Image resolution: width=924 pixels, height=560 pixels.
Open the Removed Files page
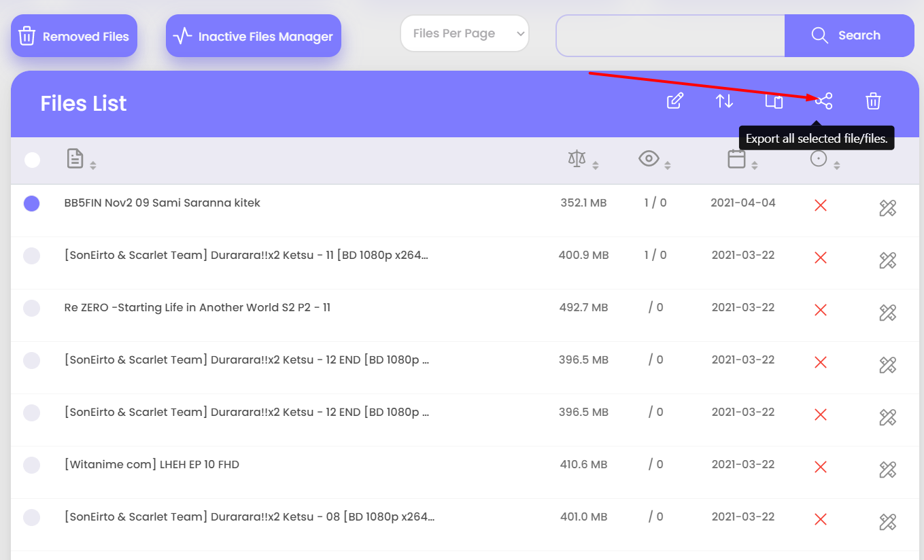74,36
